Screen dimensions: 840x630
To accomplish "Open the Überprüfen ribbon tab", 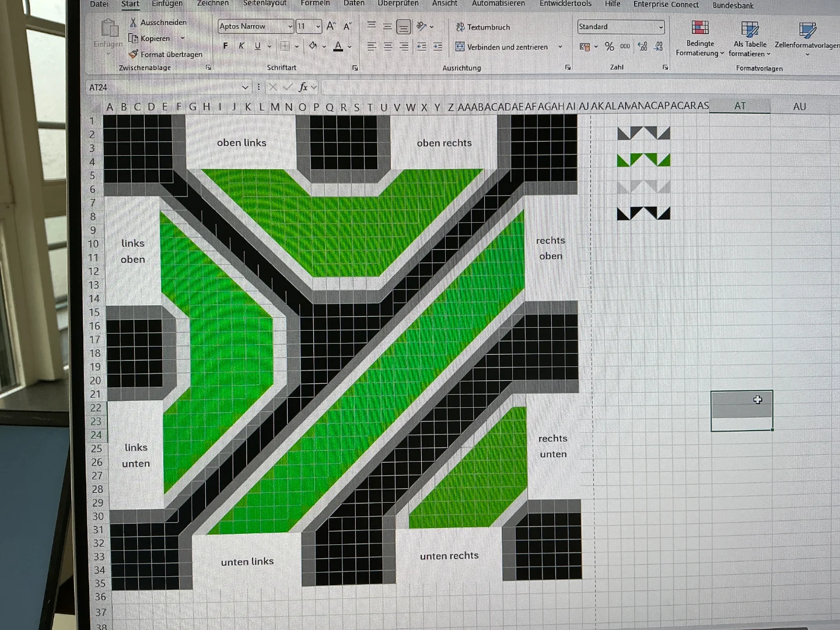I will coord(398,3).
